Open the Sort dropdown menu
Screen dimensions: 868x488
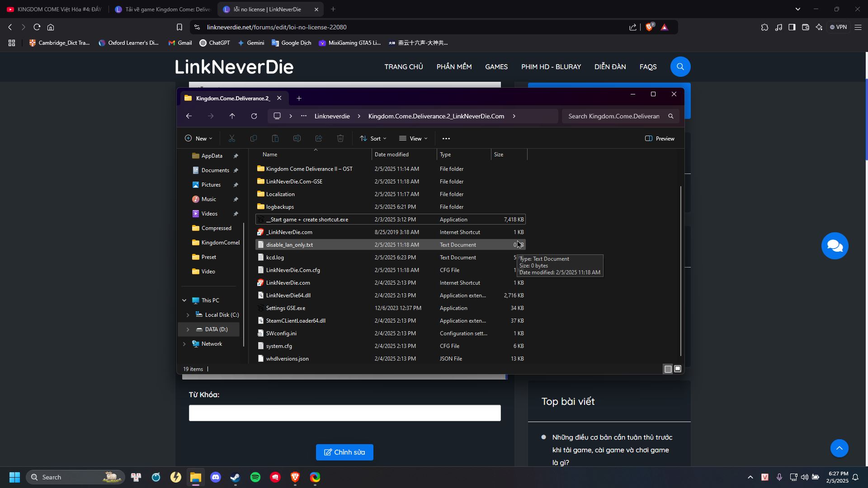point(373,139)
